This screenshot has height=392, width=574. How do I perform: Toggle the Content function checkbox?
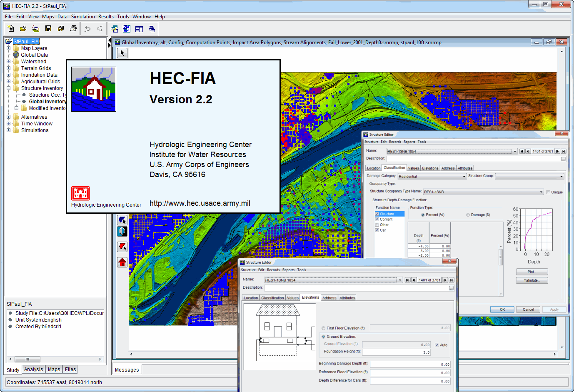pos(377,219)
